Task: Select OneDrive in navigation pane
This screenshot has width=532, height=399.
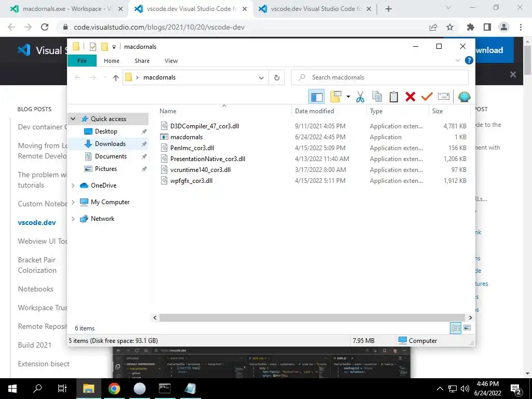Action: click(x=103, y=185)
